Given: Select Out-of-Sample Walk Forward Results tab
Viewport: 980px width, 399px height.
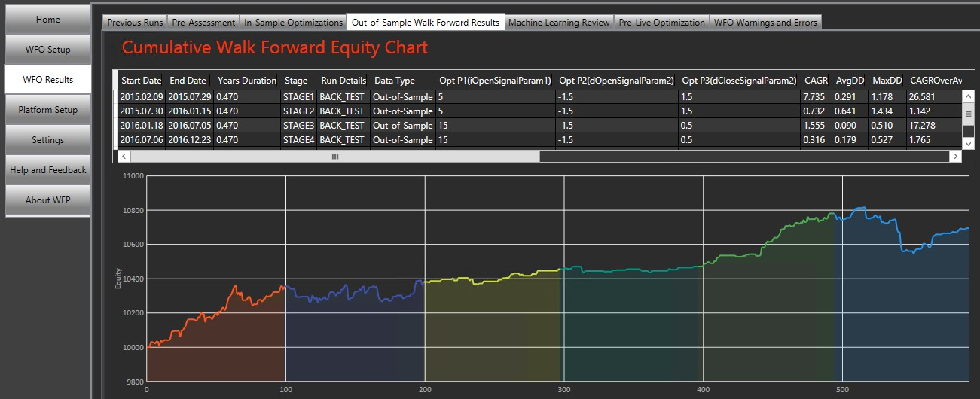Looking at the screenshot, I should tap(426, 22).
